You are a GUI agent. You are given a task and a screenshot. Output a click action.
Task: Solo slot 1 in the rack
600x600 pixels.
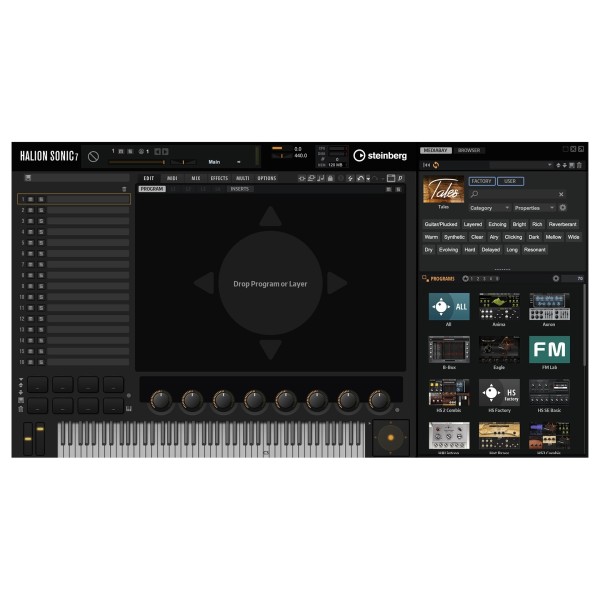(x=41, y=199)
